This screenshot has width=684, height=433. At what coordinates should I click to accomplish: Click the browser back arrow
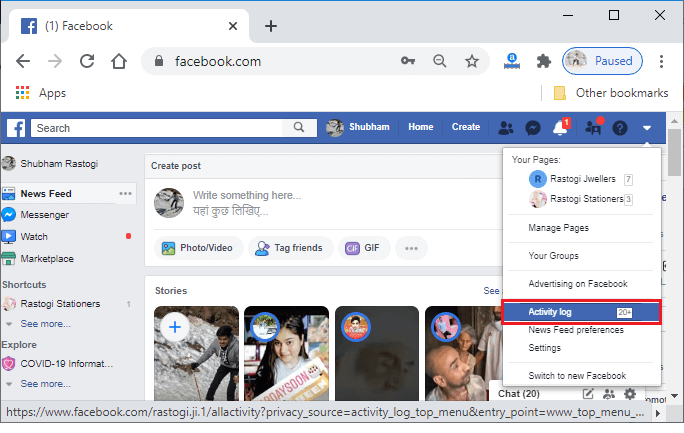(23, 61)
